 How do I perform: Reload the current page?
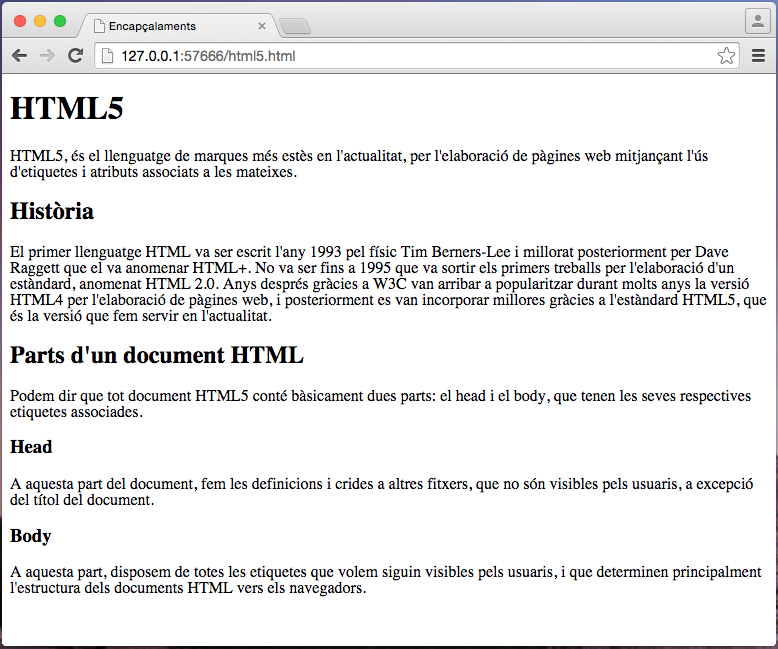75,56
